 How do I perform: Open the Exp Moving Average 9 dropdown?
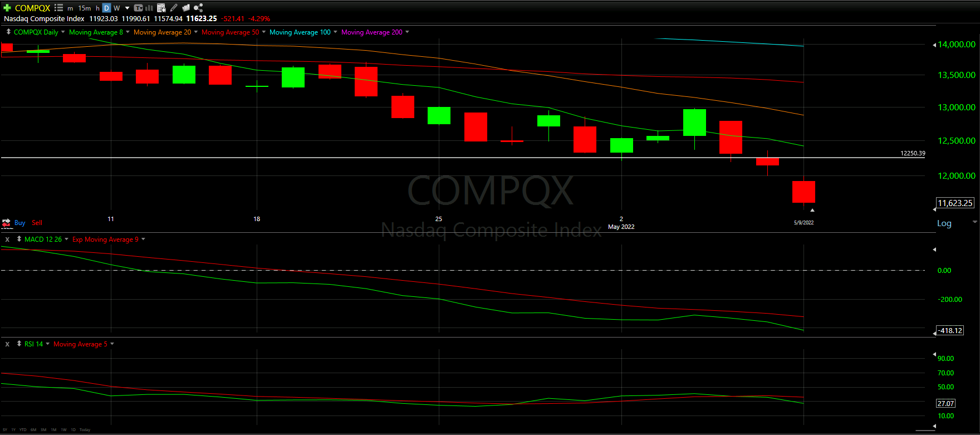143,239
